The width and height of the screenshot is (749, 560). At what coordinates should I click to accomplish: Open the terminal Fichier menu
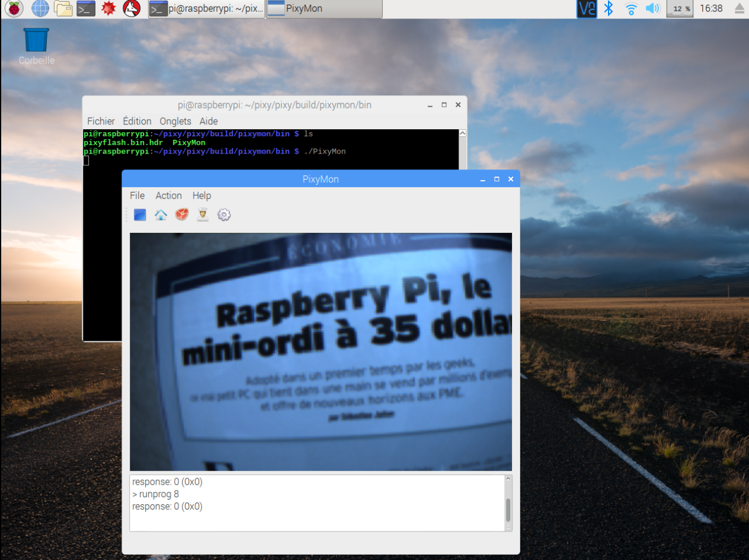pyautogui.click(x=101, y=121)
